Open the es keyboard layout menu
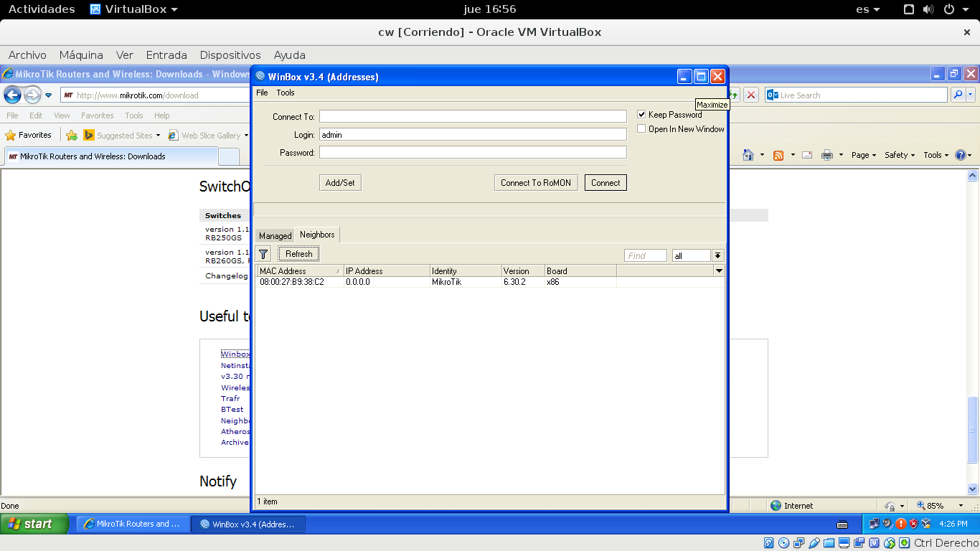Viewport: 980px width, 551px height. 868,9
